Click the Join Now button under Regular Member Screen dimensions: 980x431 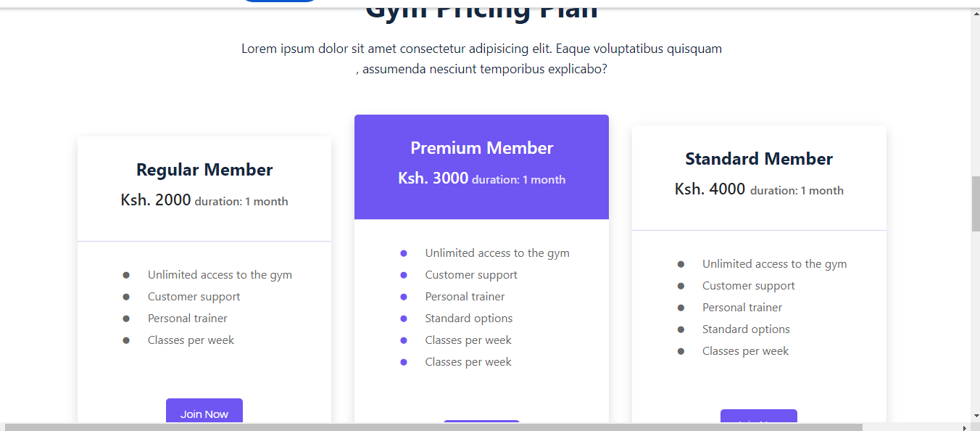(x=204, y=414)
